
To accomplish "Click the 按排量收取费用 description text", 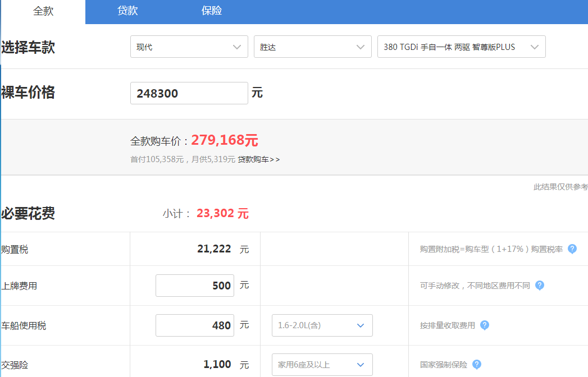I will click(448, 325).
